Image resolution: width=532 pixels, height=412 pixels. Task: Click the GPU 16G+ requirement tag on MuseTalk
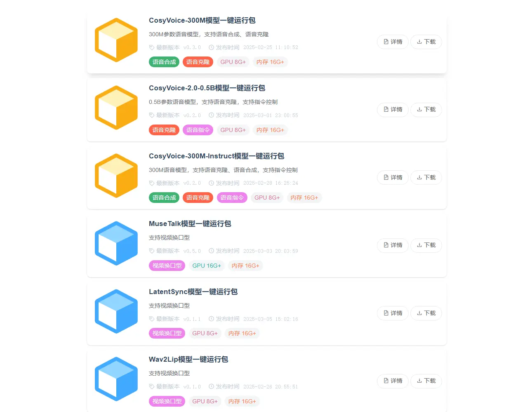click(207, 266)
